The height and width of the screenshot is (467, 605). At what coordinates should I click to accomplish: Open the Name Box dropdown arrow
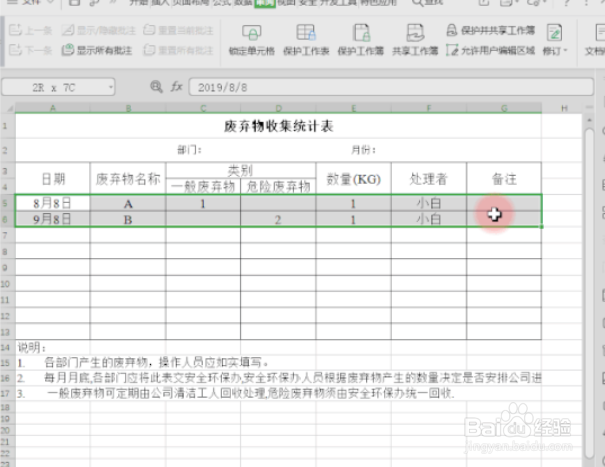pyautogui.click(x=111, y=87)
